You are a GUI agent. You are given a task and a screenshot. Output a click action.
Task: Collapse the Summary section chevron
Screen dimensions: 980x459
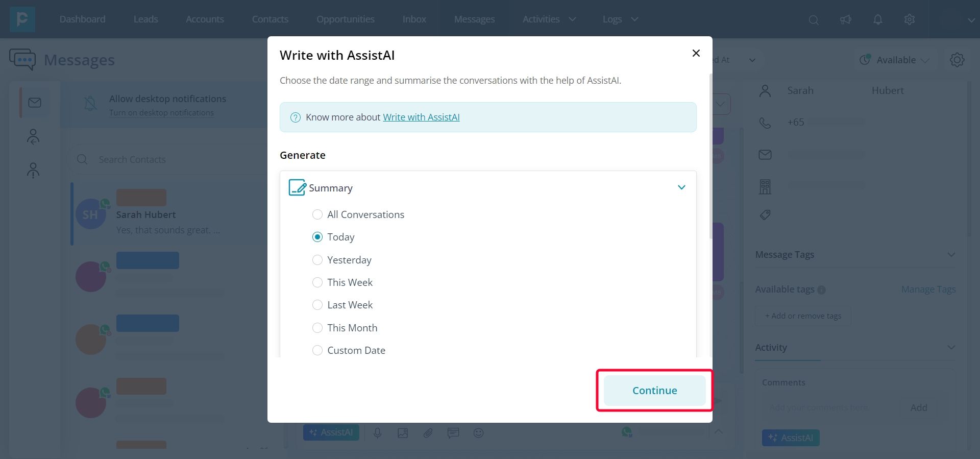(681, 187)
